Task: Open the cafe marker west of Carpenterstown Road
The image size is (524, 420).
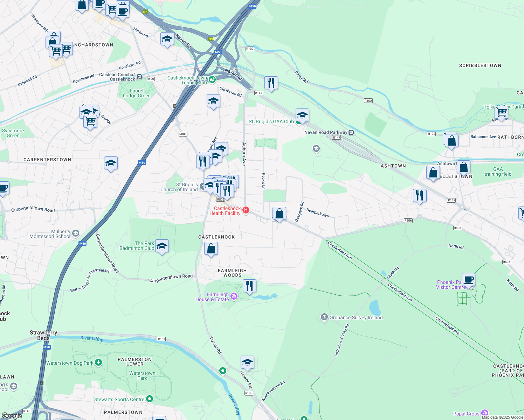Action: pyautogui.click(x=3, y=189)
